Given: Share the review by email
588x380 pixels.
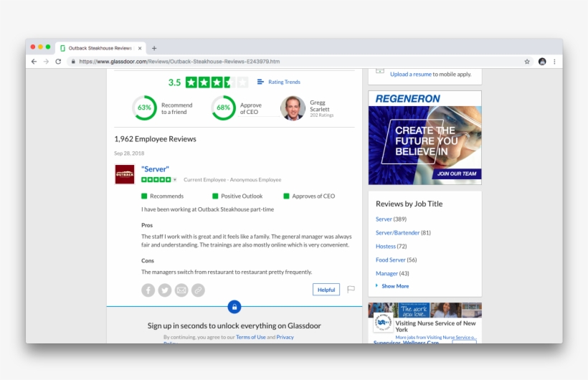Looking at the screenshot, I should (x=181, y=290).
